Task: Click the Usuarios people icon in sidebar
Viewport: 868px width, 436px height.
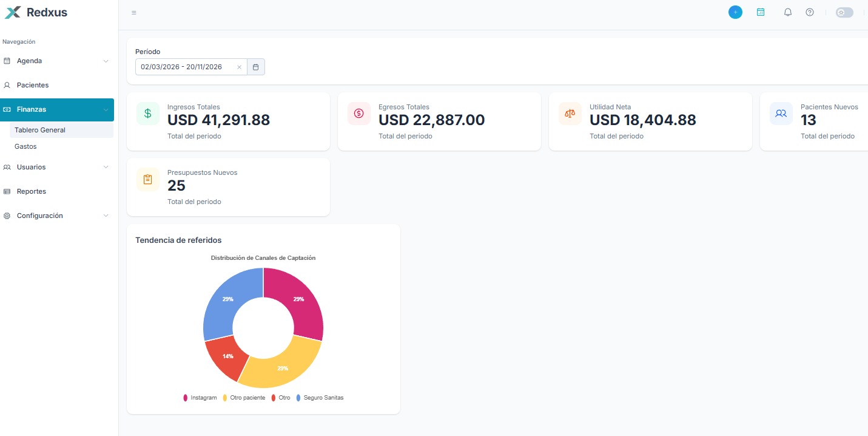Action: click(x=7, y=168)
